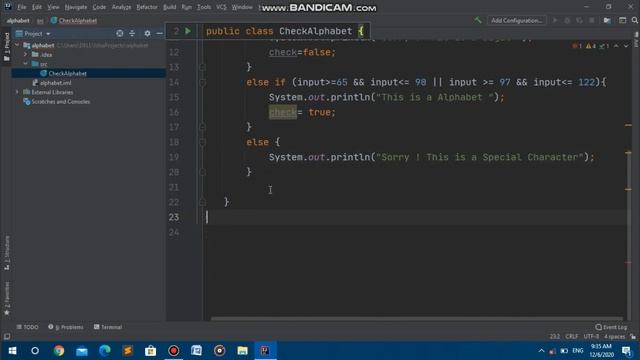Open the File menu
640x360 pixels.
(x=22, y=7)
